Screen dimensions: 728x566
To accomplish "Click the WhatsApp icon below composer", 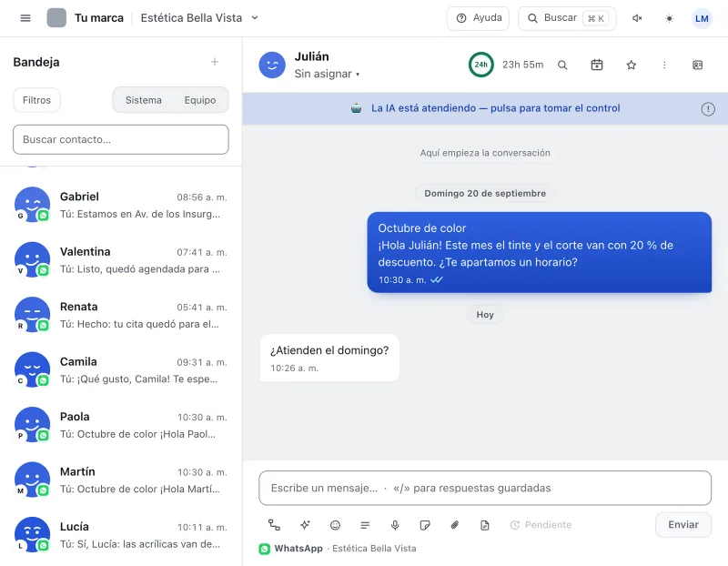I will click(x=265, y=549).
